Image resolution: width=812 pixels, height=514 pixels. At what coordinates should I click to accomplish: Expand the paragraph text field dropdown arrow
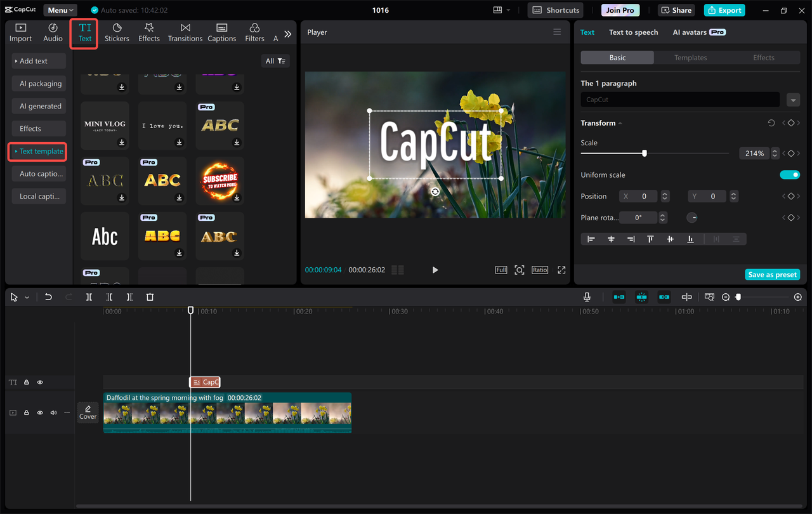[x=794, y=100]
